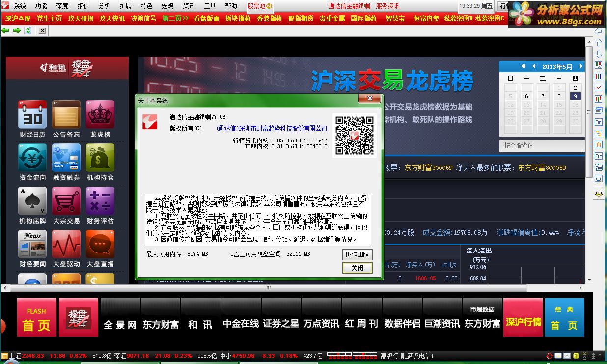Open the 中金在线 site link
This screenshot has width=607, height=364.
[241, 317]
